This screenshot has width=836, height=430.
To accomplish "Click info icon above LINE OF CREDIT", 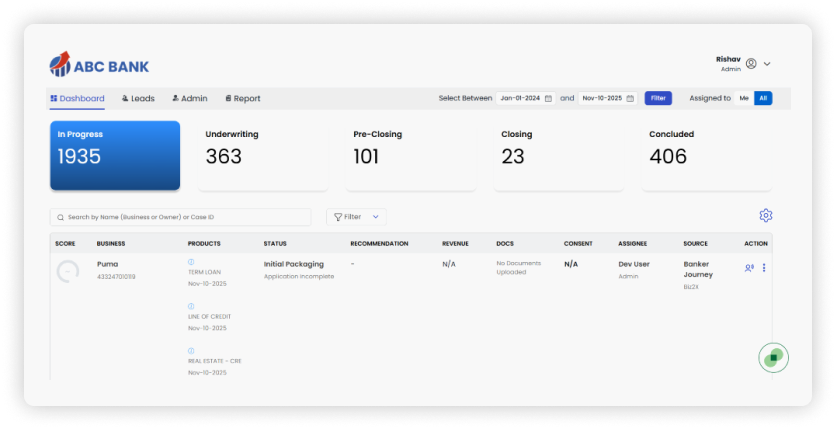I will click(191, 306).
